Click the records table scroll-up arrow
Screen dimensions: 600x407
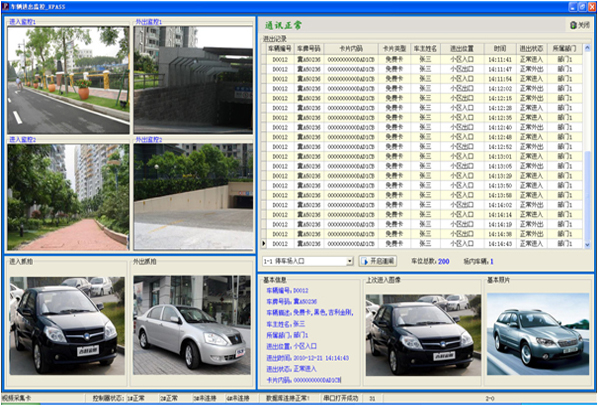pyautogui.click(x=587, y=48)
